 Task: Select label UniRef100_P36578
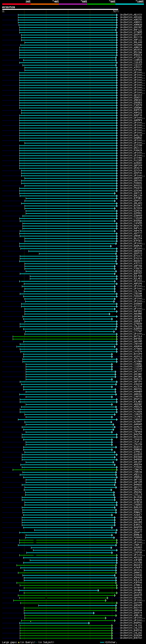tap(131, 105)
